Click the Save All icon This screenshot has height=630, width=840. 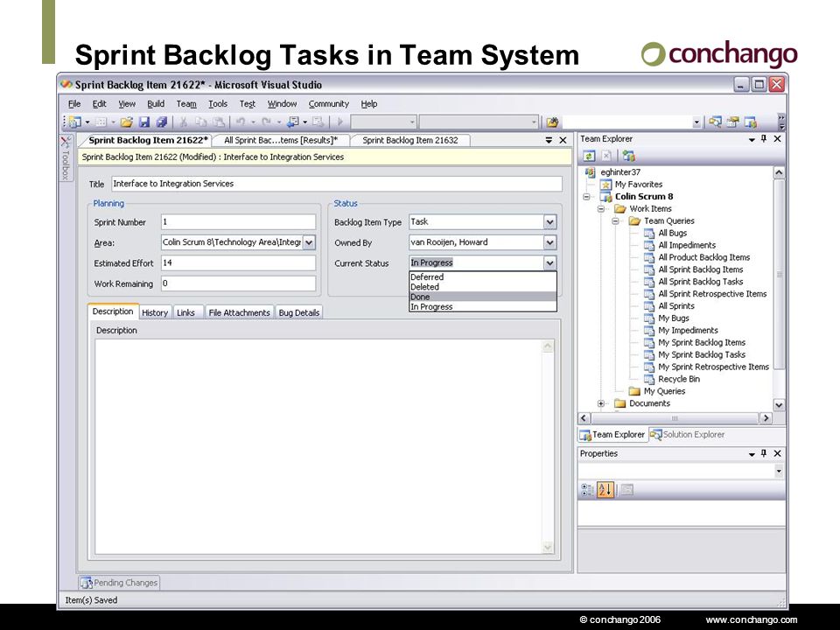point(161,122)
